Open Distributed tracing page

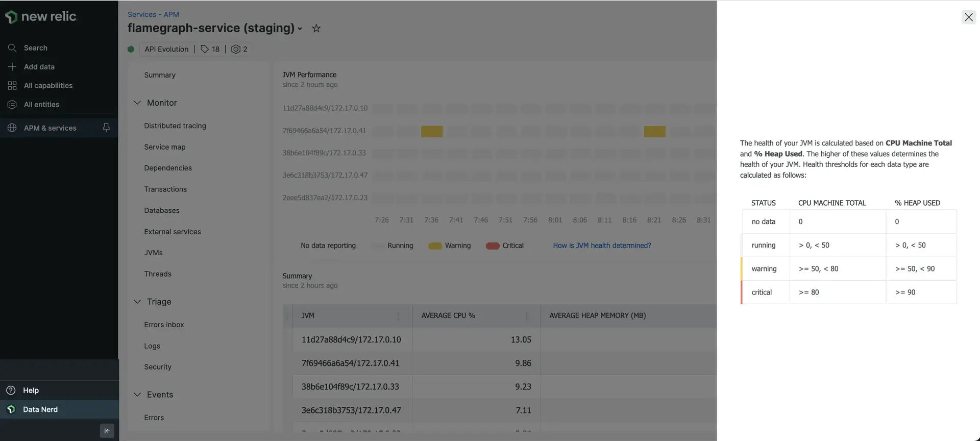point(175,126)
